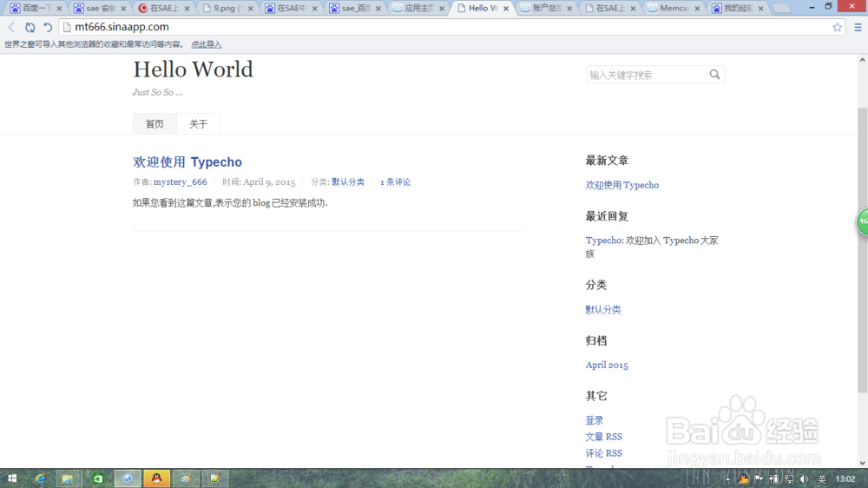This screenshot has height=488, width=868.
Task: Switch to the 应用主页 tab
Action: [x=418, y=9]
